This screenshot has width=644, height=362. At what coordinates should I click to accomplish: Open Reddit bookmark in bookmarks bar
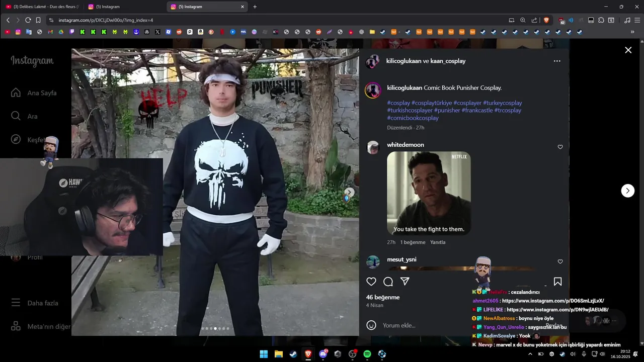179,32
